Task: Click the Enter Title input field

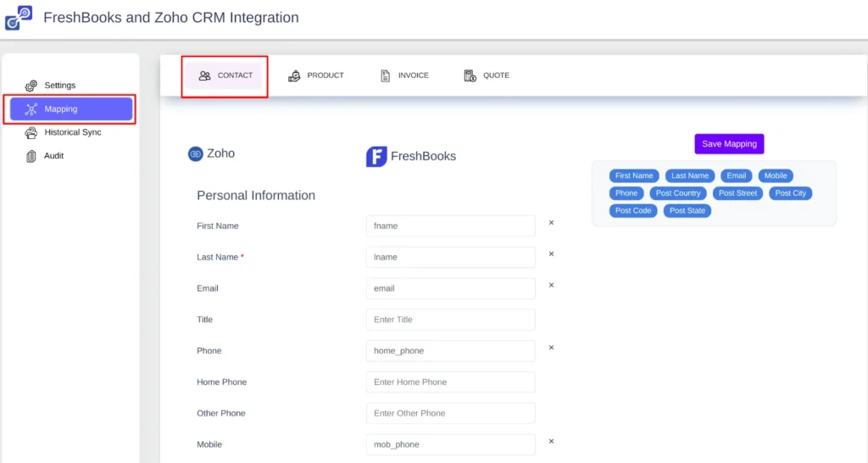Action: [451, 320]
